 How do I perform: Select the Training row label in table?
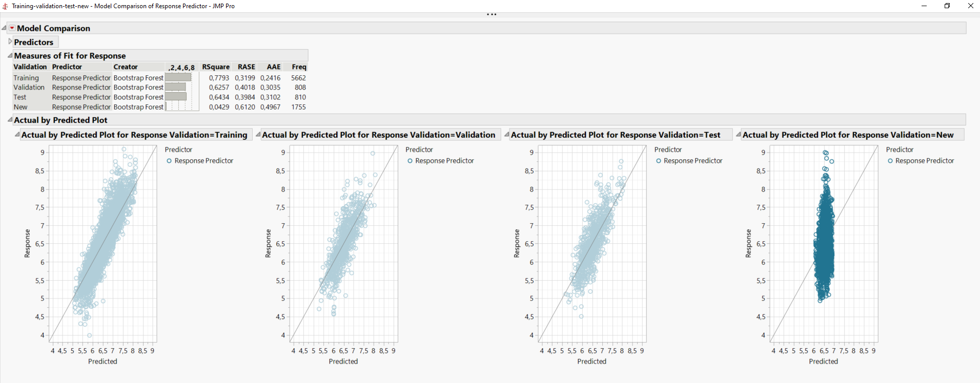(26, 78)
